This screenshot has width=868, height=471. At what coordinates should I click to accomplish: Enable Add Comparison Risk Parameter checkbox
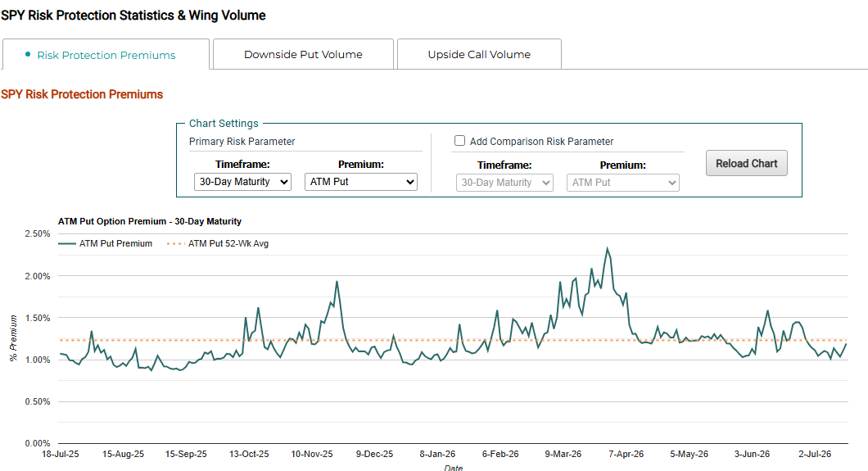pyautogui.click(x=459, y=141)
